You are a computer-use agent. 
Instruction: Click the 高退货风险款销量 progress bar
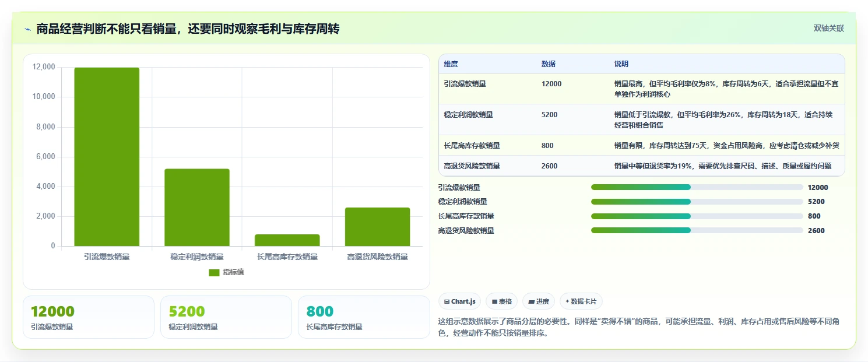tap(697, 230)
